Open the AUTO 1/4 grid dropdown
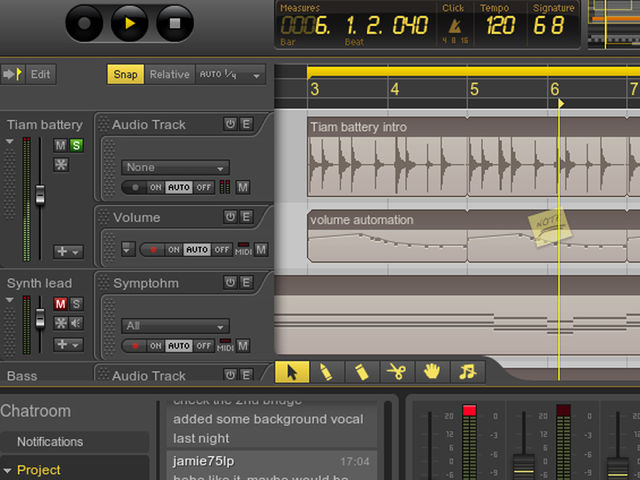Image resolution: width=640 pixels, height=480 pixels. click(x=230, y=74)
